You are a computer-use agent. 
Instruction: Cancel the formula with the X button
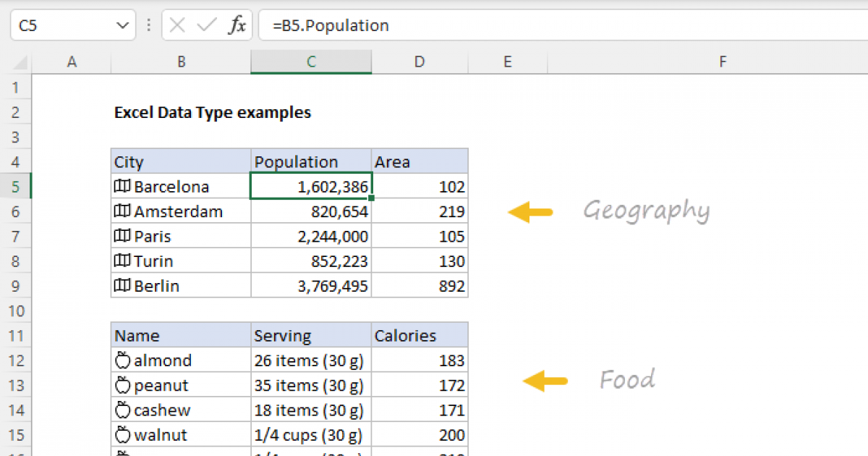click(x=176, y=25)
